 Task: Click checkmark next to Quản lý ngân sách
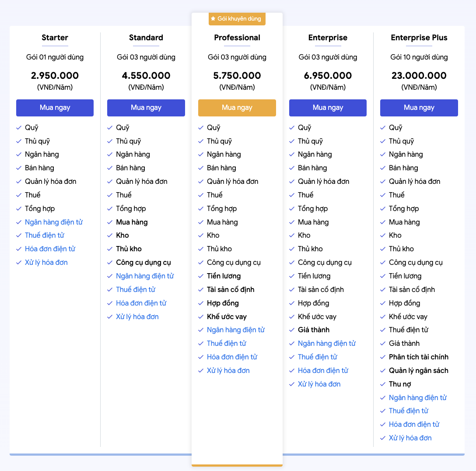pos(383,370)
